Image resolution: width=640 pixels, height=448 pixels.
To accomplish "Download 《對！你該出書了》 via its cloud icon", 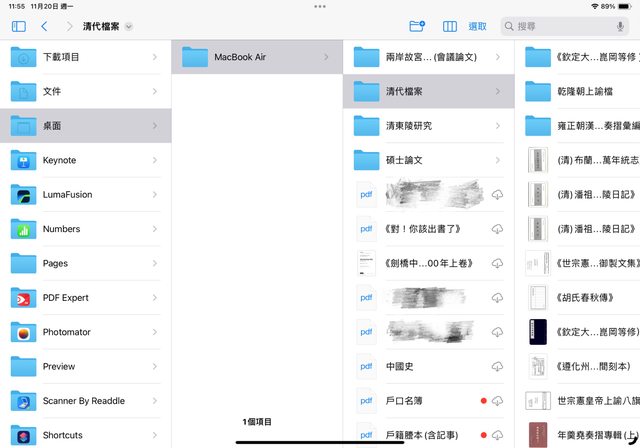I will 497,229.
